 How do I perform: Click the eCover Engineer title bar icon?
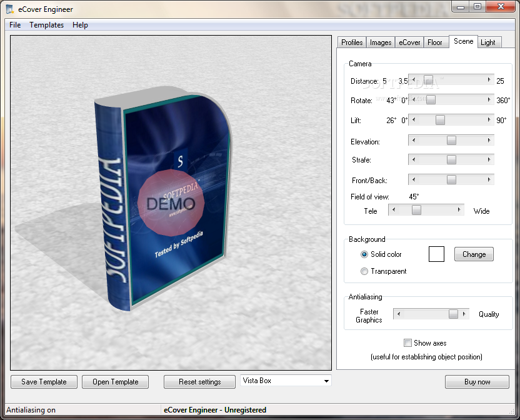(x=10, y=9)
